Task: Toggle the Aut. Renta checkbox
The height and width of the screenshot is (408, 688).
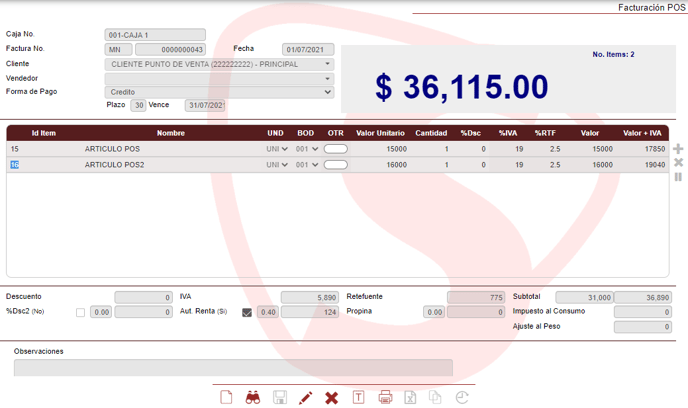Action: [247, 313]
